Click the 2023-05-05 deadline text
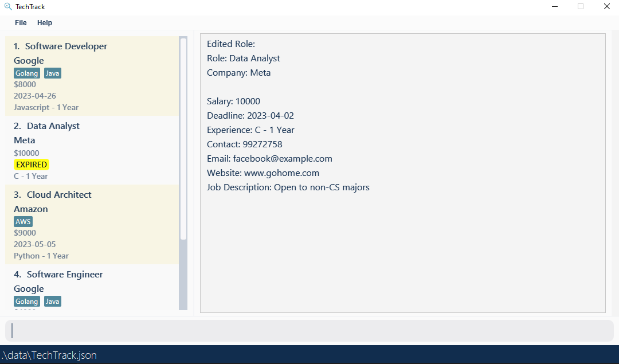Viewport: 619px width, 364px height. coord(35,244)
